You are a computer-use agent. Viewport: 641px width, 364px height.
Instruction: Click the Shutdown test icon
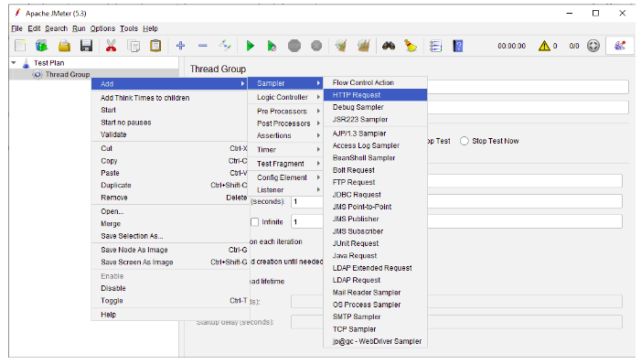(x=316, y=46)
